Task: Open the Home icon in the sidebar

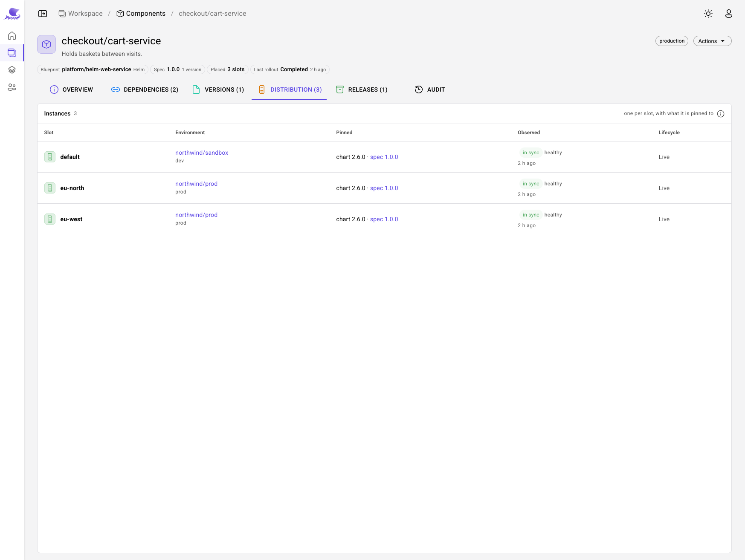Action: pos(12,36)
